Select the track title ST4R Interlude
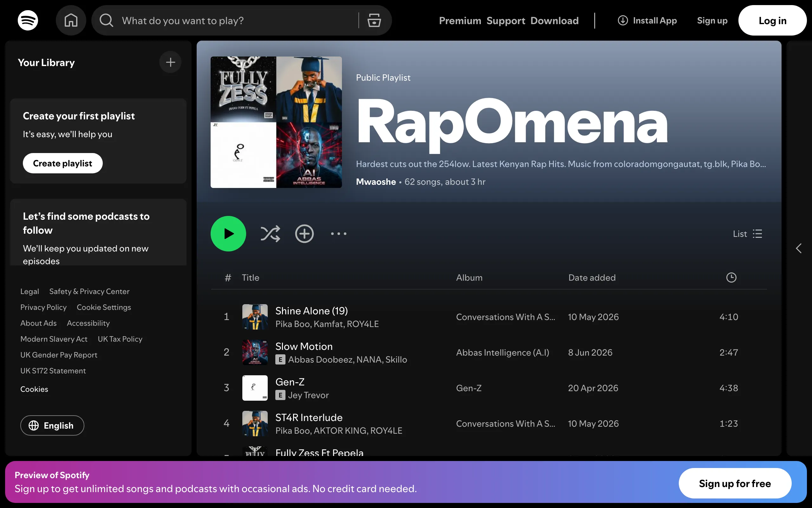812x508 pixels. [x=309, y=418]
